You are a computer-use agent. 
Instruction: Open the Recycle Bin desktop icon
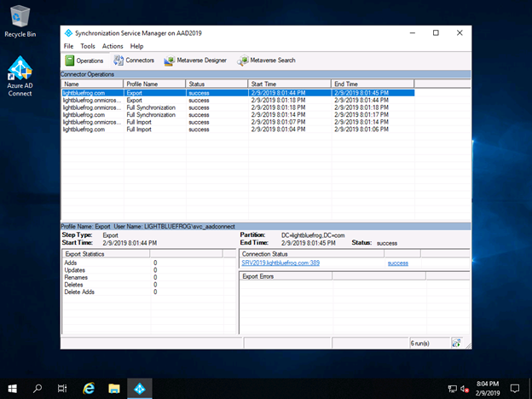20,21
